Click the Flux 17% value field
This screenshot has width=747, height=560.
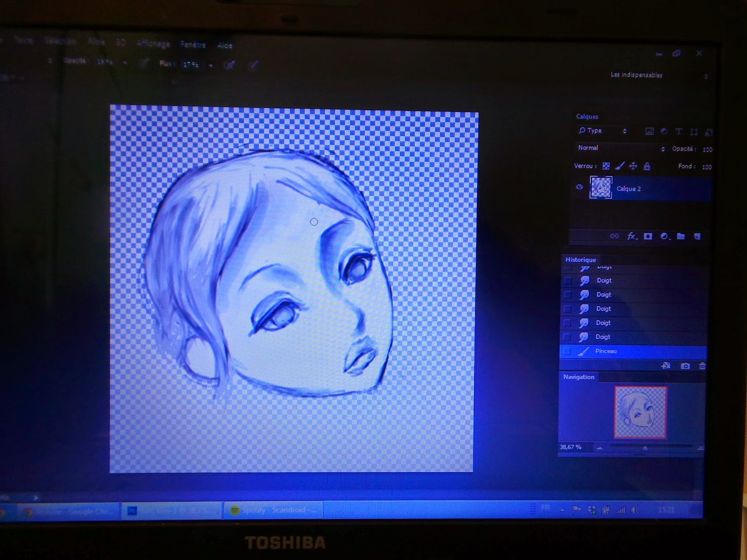(x=190, y=64)
